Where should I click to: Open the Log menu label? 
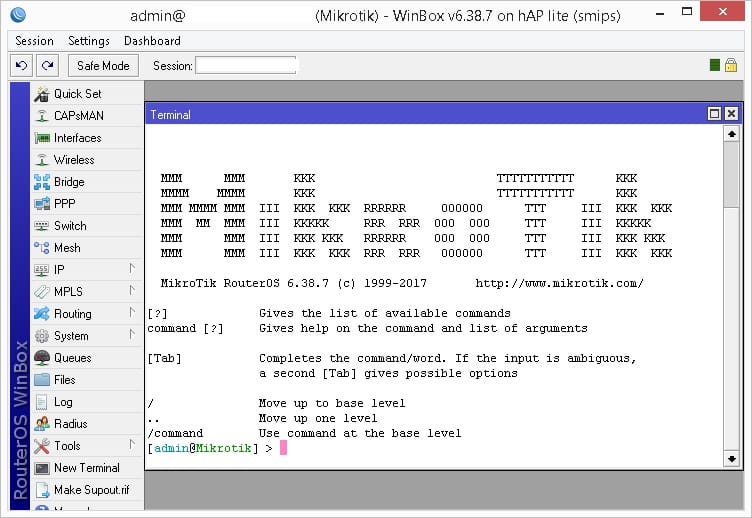pyautogui.click(x=63, y=402)
